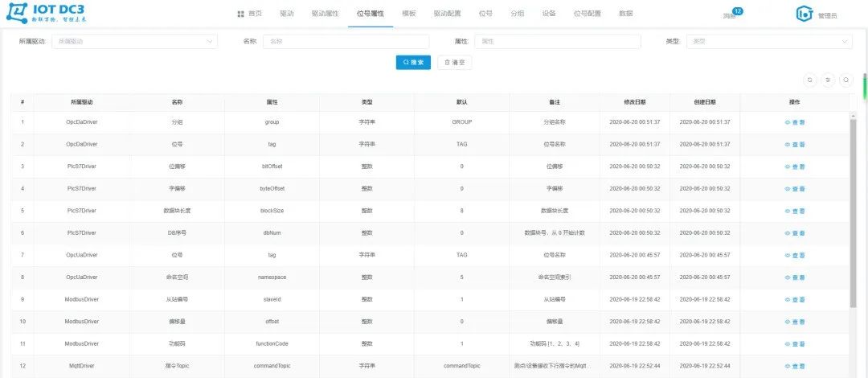Go to the 首页 tab
The width and height of the screenshot is (868, 378).
pos(250,14)
